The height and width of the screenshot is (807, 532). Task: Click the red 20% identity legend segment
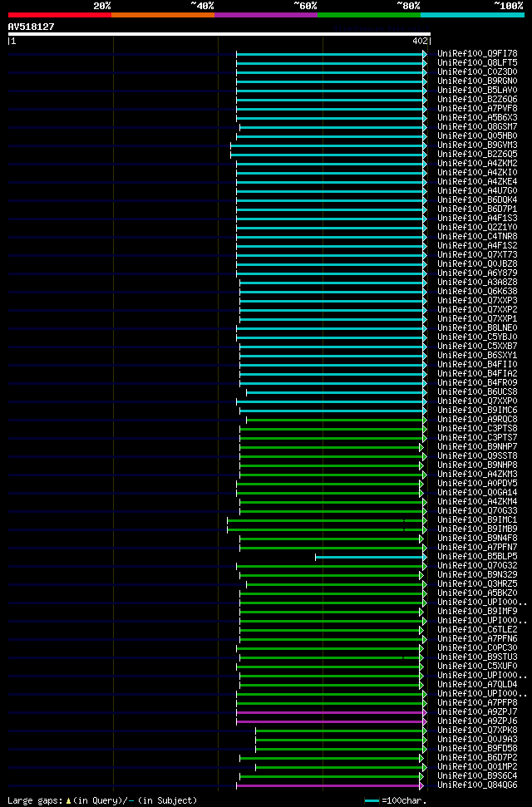click(x=60, y=15)
